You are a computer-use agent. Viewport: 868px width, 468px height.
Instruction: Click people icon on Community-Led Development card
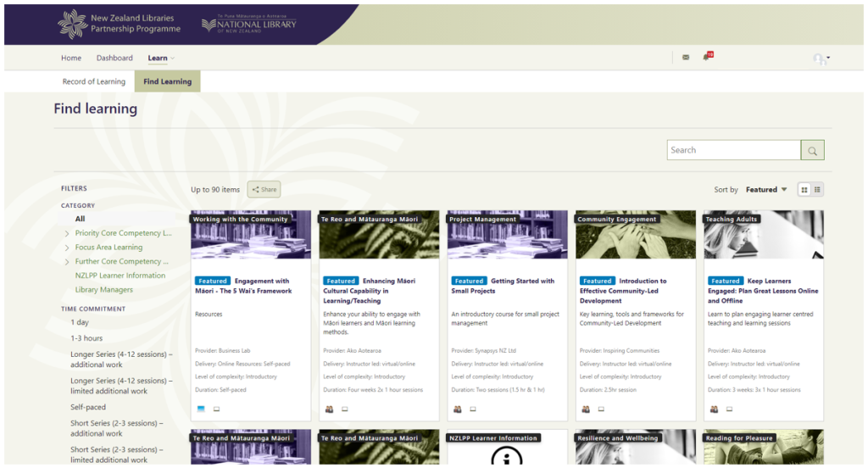586,409
